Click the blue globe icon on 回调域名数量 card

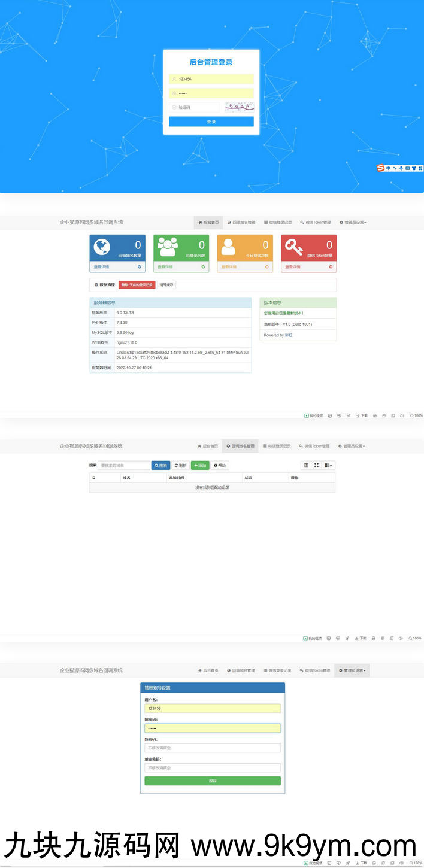pyautogui.click(x=102, y=247)
